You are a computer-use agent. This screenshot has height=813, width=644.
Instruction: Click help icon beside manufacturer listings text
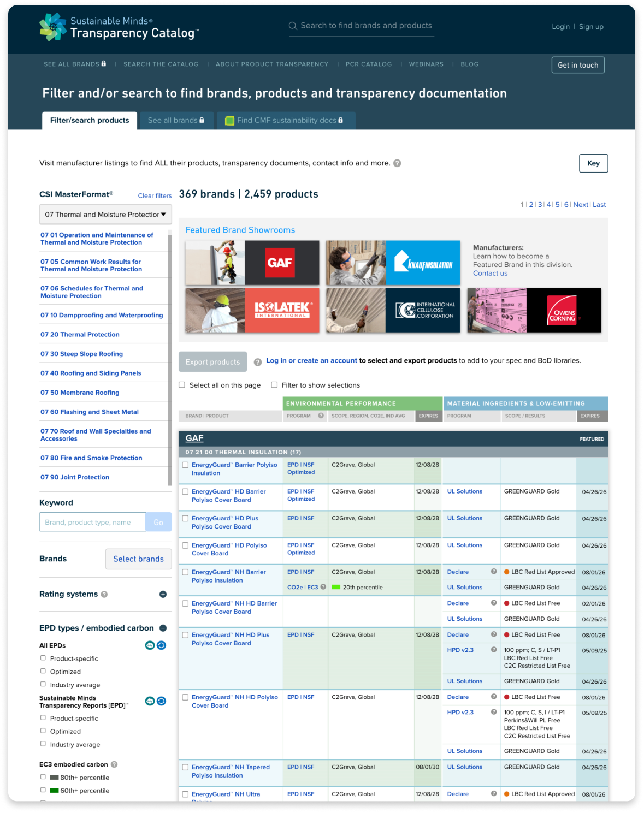click(x=397, y=163)
